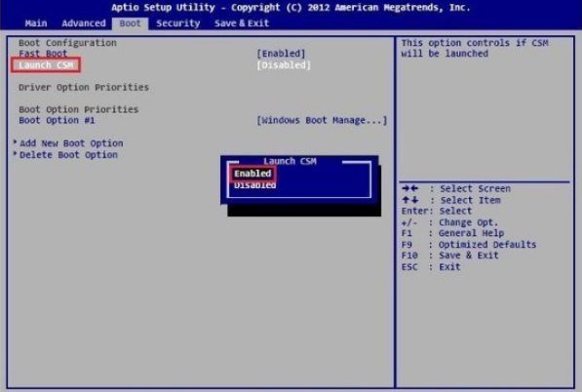Image resolution: width=582 pixels, height=392 pixels.
Task: Click the Aptio Setup Utility title
Action: [291, 8]
